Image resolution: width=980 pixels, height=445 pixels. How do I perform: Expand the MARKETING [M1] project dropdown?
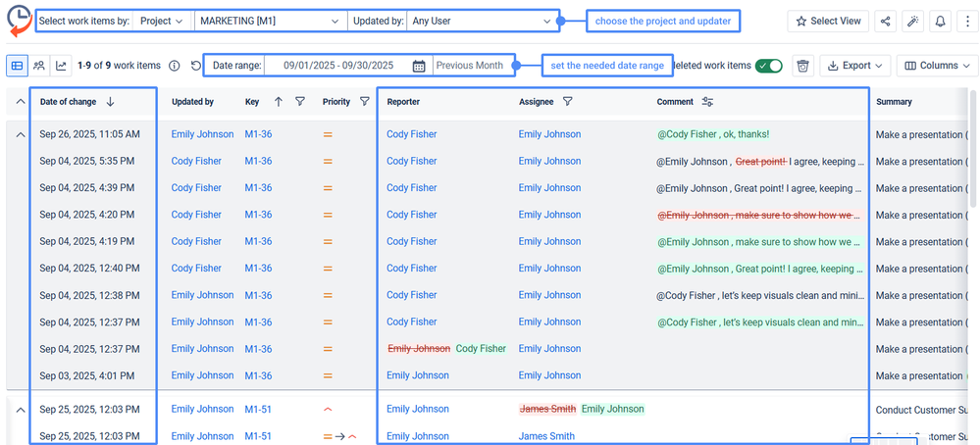[x=270, y=21]
